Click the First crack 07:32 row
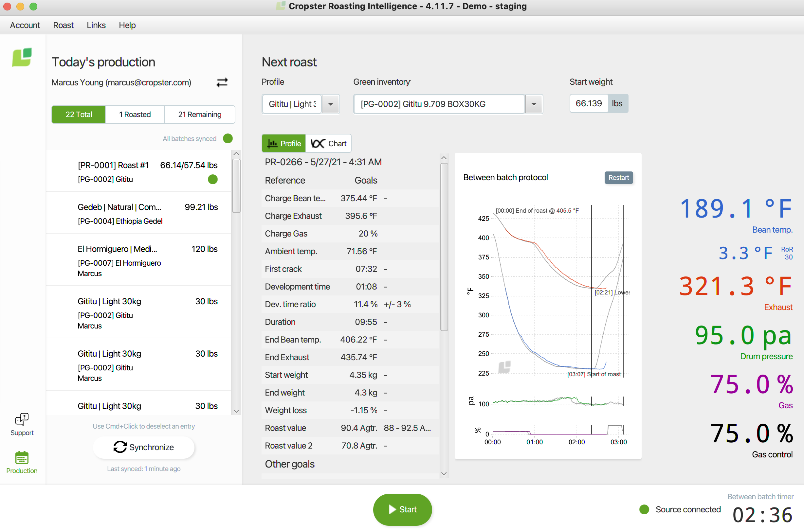 point(350,269)
